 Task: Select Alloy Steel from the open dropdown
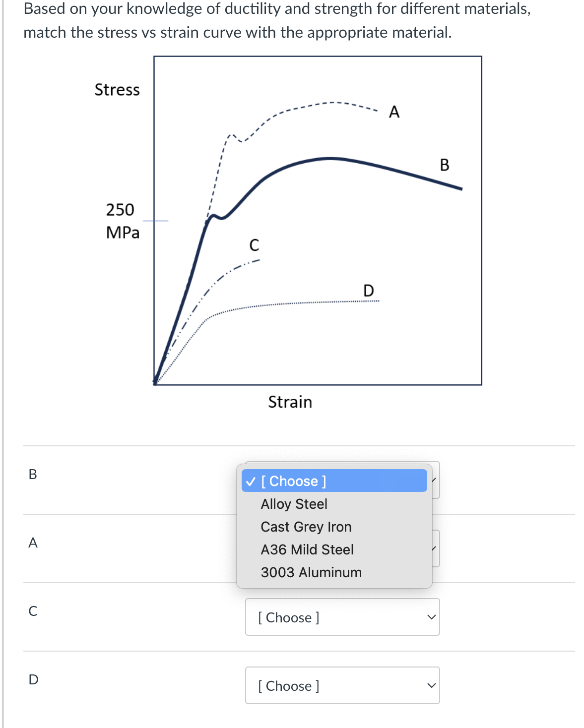point(294,504)
